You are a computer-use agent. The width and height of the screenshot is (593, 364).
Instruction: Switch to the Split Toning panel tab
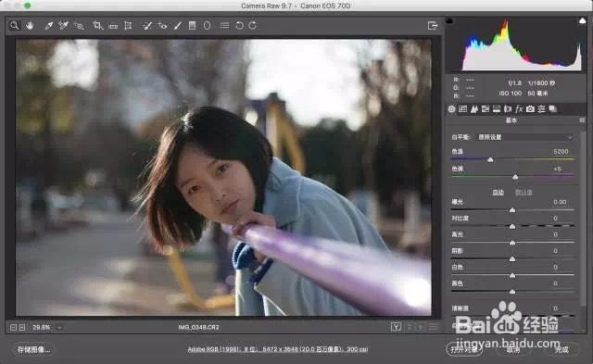(x=497, y=109)
